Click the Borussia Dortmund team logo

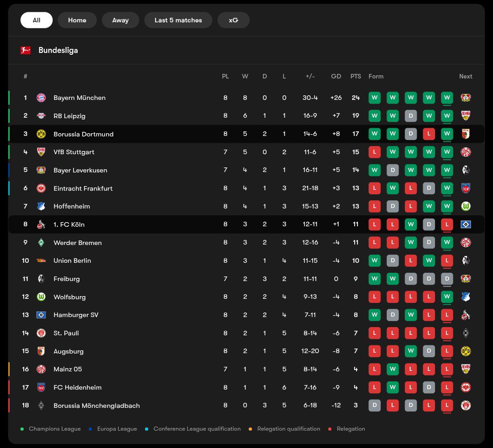pos(41,134)
